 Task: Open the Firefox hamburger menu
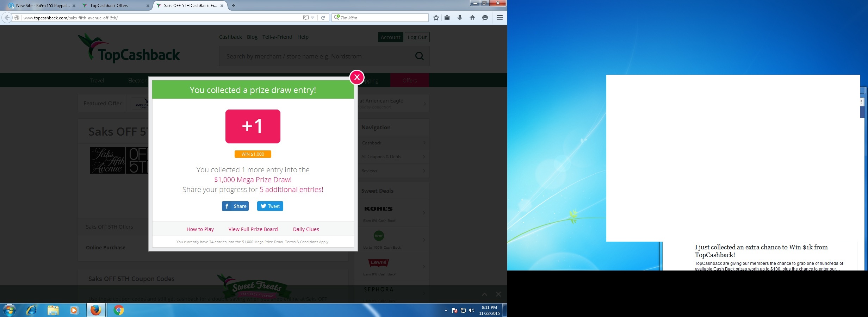tap(500, 18)
